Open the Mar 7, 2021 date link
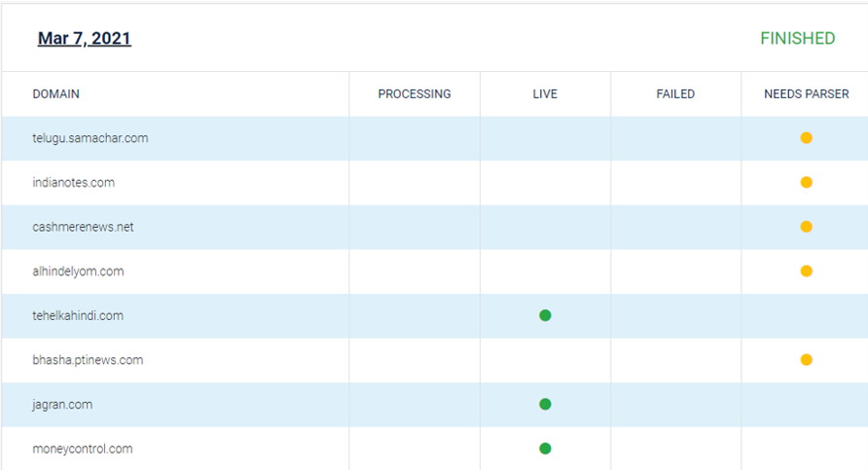Screen dimensions: 868x470 [x=84, y=38]
